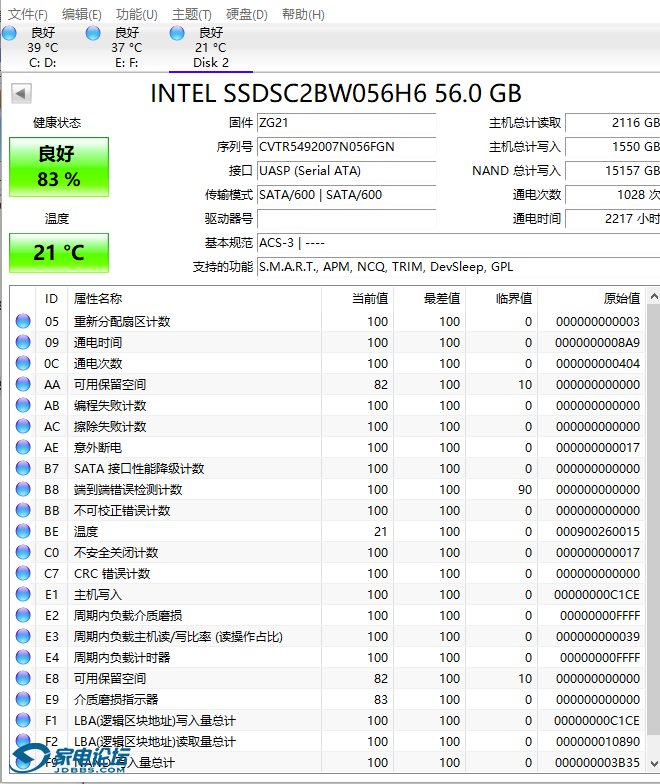Click the 传输模式 SATA/600 field
This screenshot has height=784, width=660.
pos(346,195)
